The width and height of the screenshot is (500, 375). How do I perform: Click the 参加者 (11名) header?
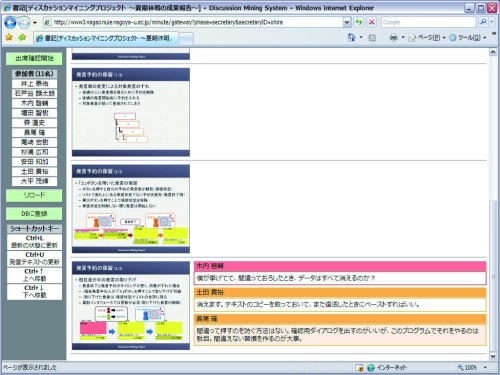pyautogui.click(x=34, y=74)
